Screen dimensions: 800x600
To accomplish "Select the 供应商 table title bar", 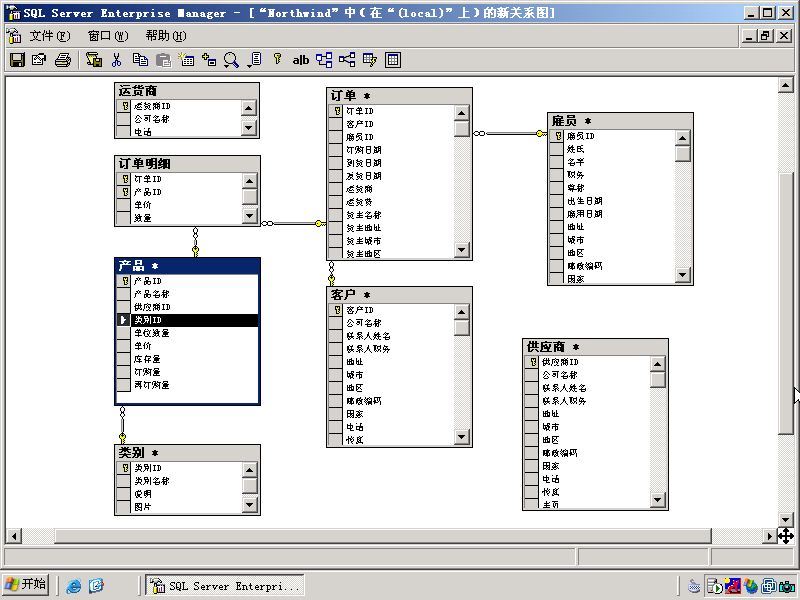I will [x=595, y=347].
